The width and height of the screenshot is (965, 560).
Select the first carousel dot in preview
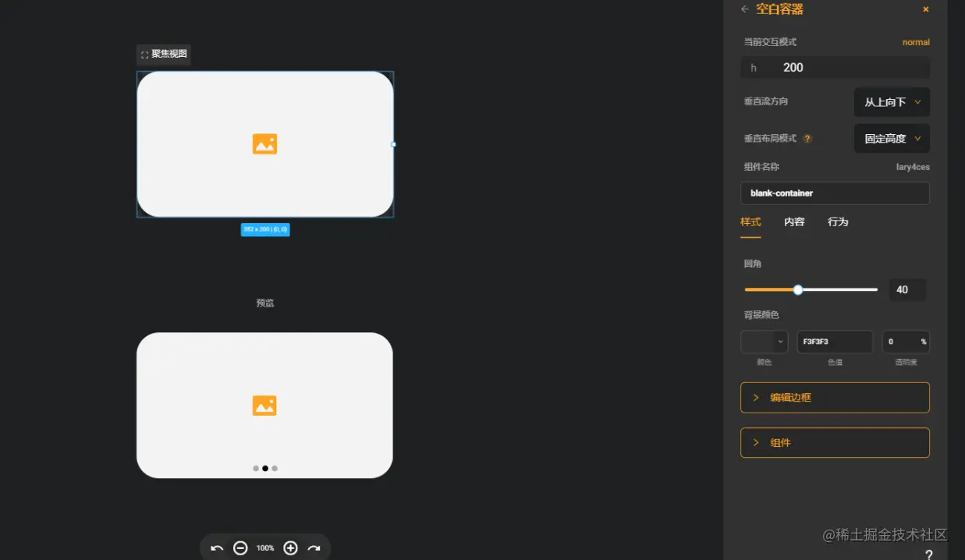(x=256, y=469)
